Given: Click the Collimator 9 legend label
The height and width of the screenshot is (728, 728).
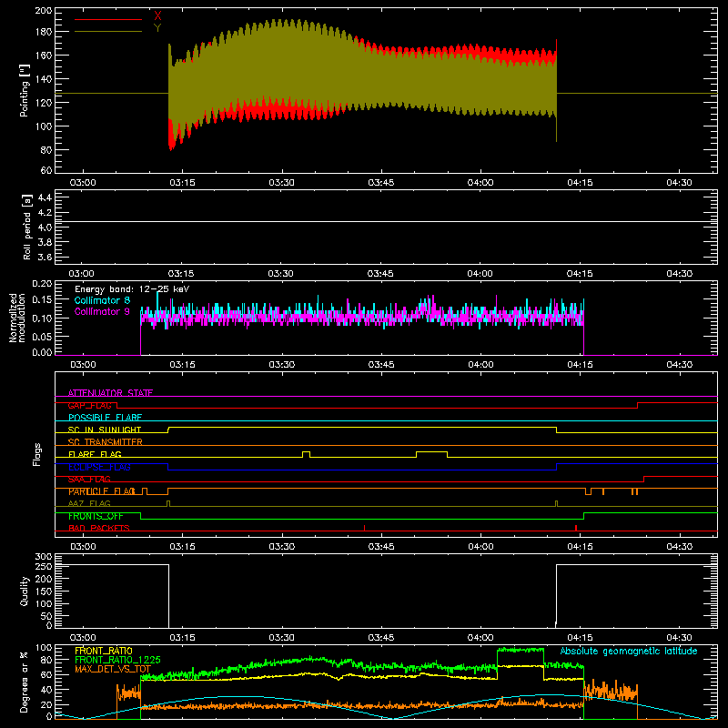Looking at the screenshot, I should 102,311.
